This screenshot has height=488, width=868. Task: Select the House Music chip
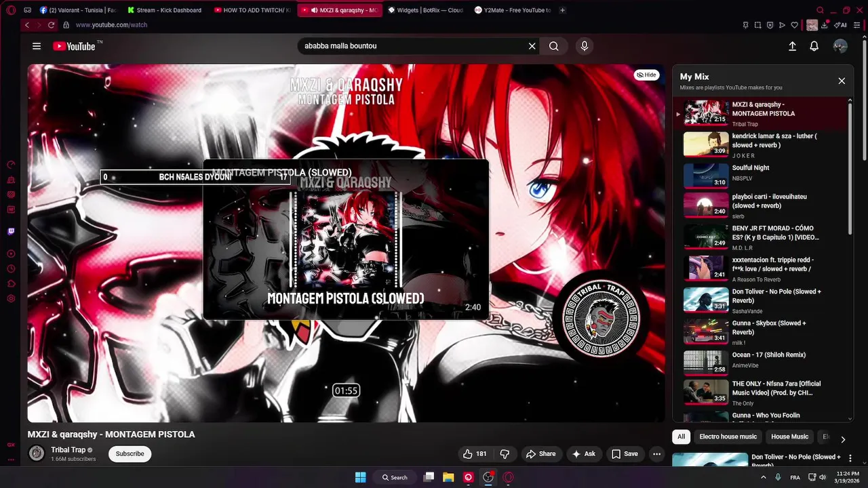coord(789,436)
